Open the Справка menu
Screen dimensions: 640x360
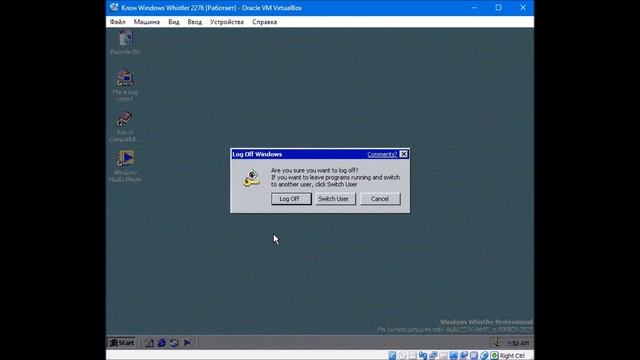264,22
